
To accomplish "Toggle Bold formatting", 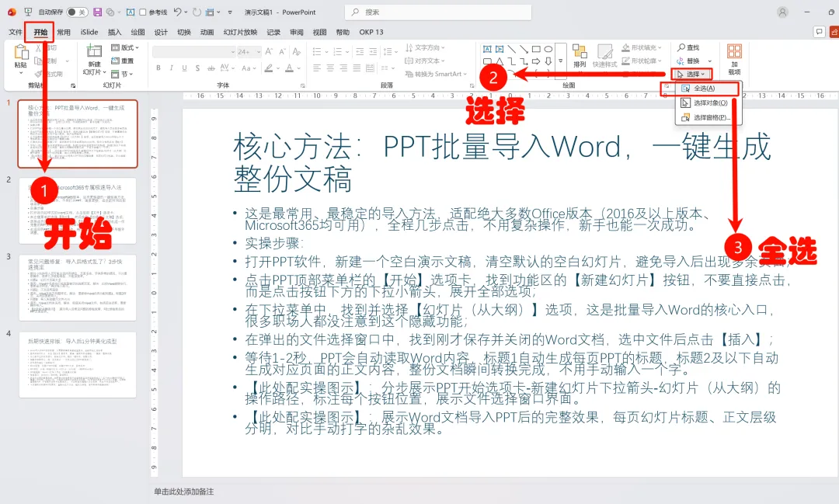I will point(158,68).
